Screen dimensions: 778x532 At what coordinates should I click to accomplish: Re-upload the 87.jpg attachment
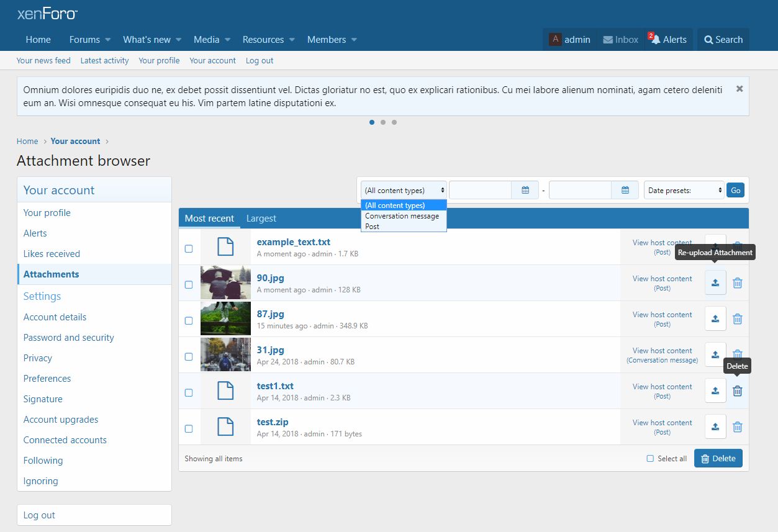tap(715, 319)
